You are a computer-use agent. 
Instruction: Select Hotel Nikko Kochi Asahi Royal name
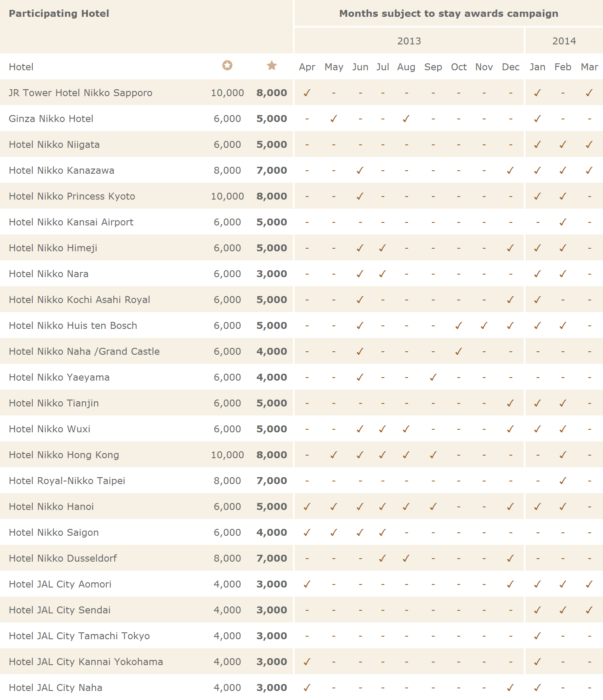tap(80, 300)
